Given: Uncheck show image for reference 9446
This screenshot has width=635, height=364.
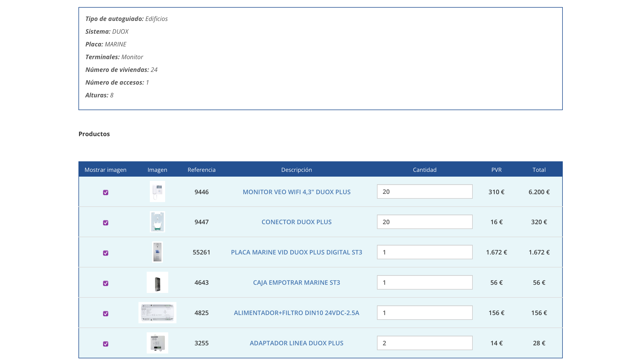Looking at the screenshot, I should coord(106,192).
